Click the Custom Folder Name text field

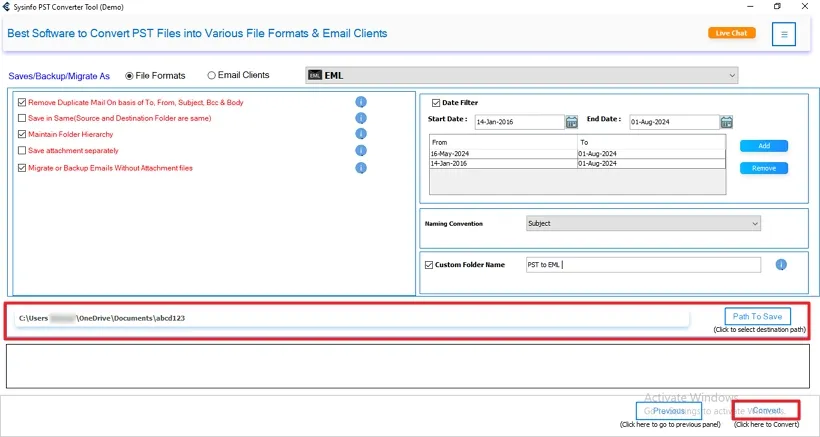coord(643,265)
